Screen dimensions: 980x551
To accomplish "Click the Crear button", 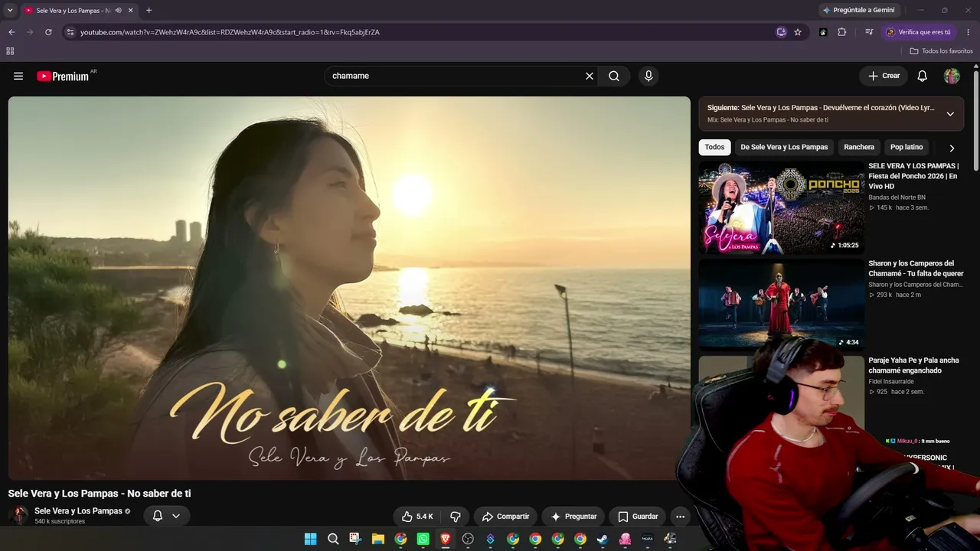I will tap(884, 76).
